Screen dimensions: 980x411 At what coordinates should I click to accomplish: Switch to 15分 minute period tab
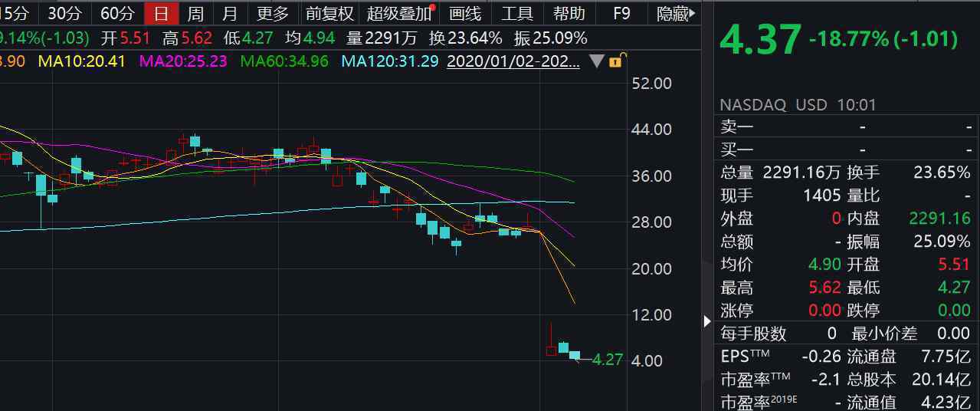coord(15,13)
